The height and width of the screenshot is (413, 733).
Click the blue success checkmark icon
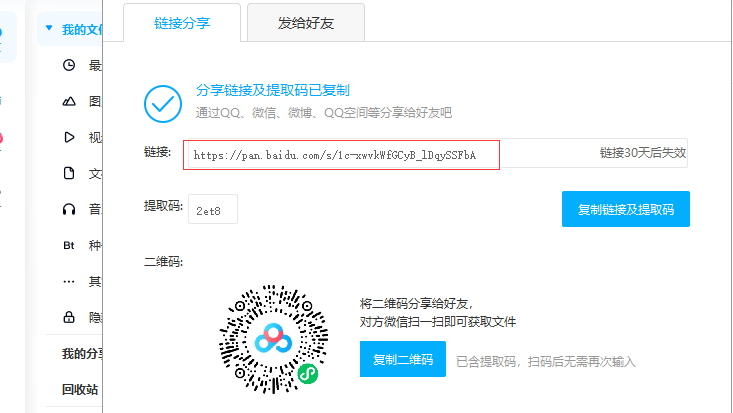(163, 104)
